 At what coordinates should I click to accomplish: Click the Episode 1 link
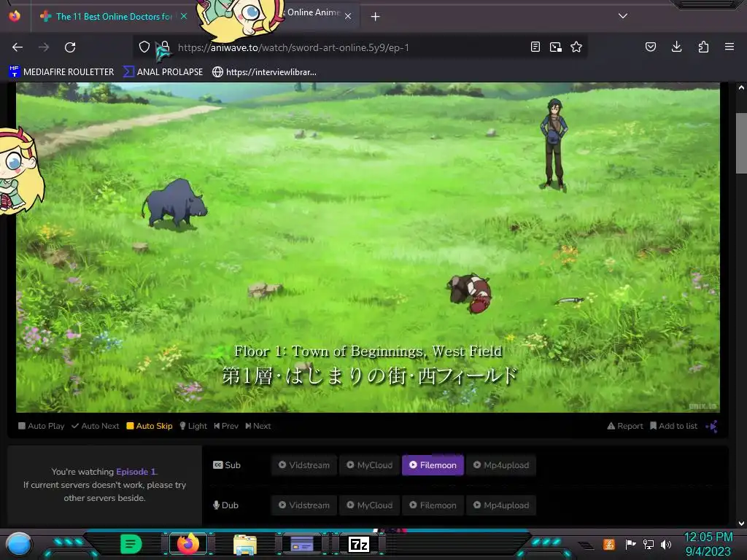[136, 472]
